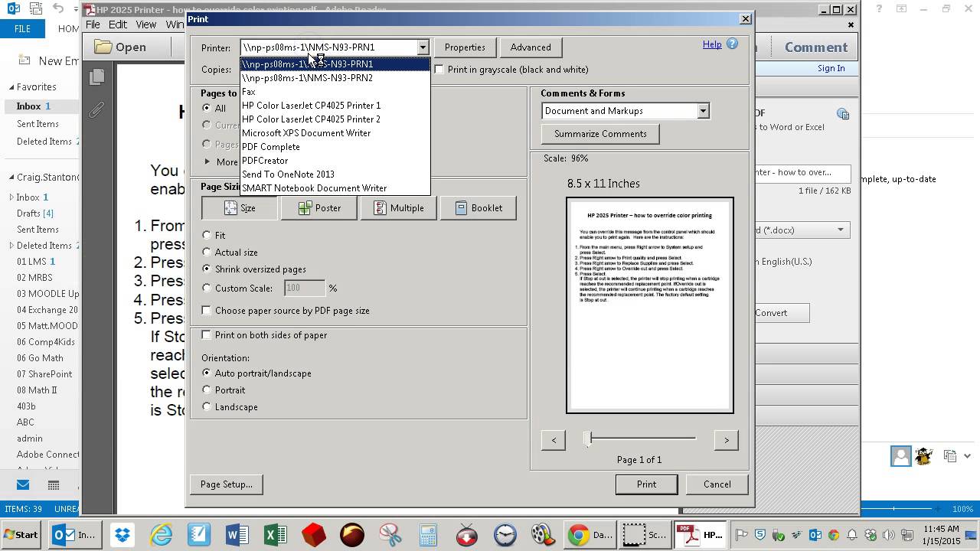The image size is (980, 551).
Task: Switch to Outlook Mail view icon
Action: [23, 484]
